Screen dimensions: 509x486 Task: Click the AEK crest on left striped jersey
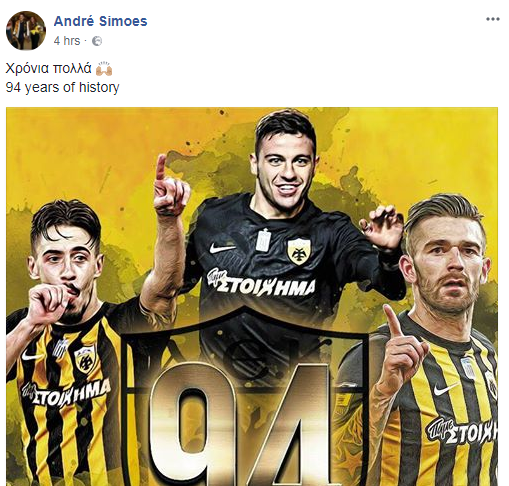pyautogui.click(x=85, y=359)
